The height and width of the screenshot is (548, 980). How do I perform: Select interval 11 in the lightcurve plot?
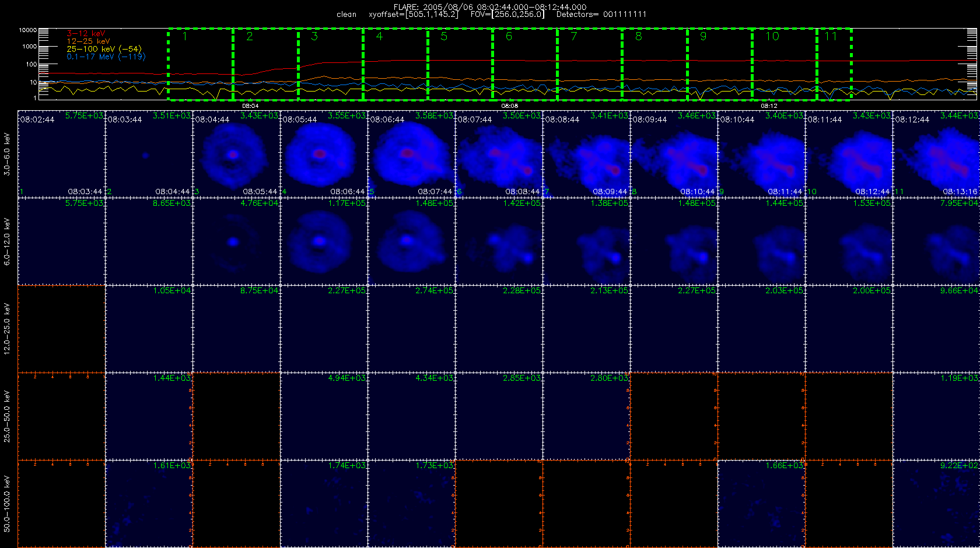coord(834,64)
